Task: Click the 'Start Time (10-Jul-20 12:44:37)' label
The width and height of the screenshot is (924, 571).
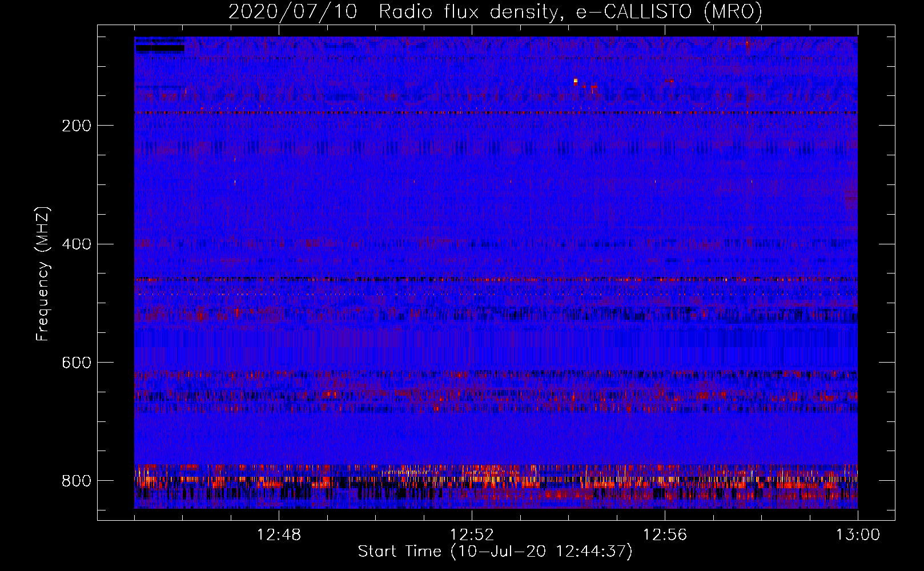Action: click(x=495, y=552)
